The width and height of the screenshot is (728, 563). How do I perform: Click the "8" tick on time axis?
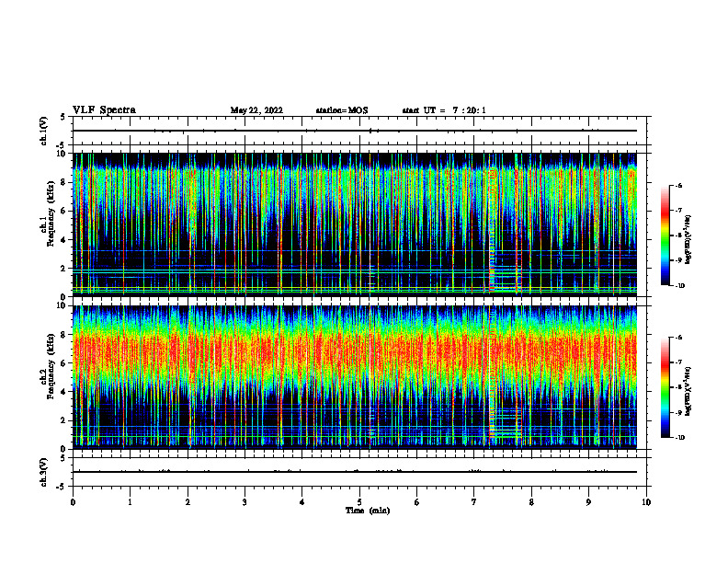531,502
